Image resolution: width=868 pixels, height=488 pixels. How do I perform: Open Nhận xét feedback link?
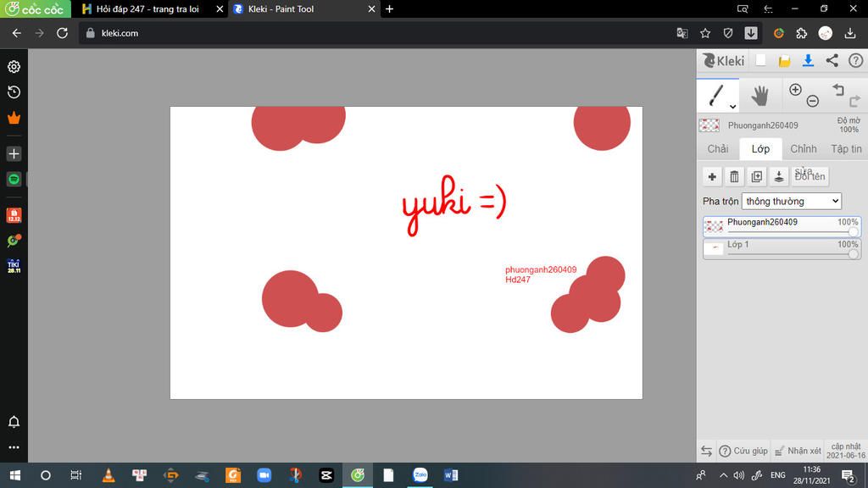798,451
